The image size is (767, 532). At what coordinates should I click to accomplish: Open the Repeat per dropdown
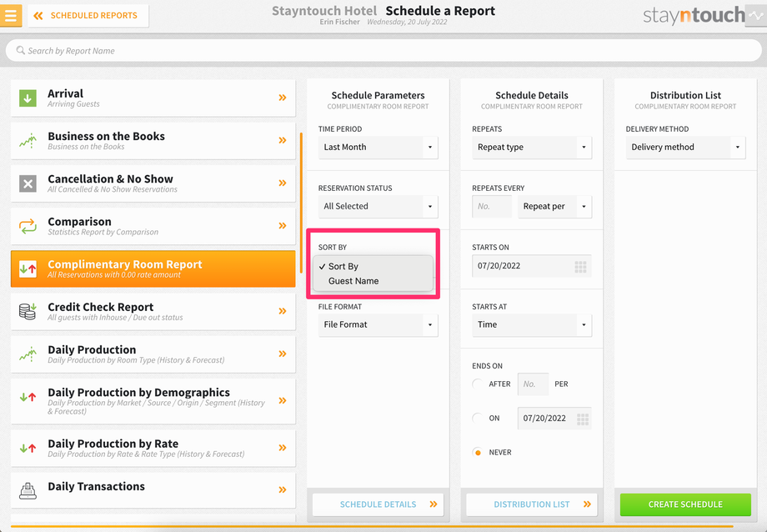click(554, 207)
